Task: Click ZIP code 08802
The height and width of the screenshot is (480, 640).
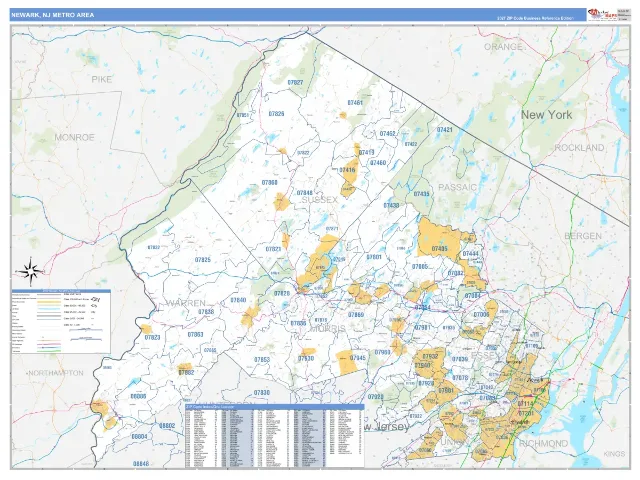Action: pos(167,425)
